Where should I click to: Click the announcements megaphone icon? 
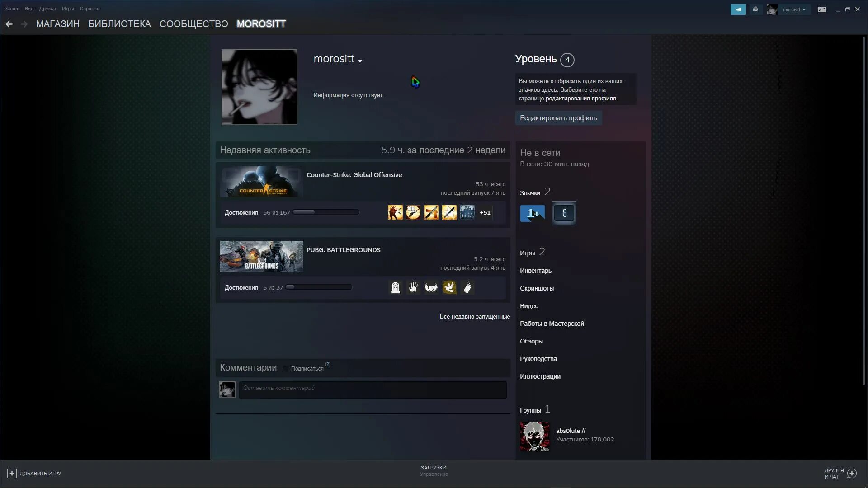[x=738, y=9]
